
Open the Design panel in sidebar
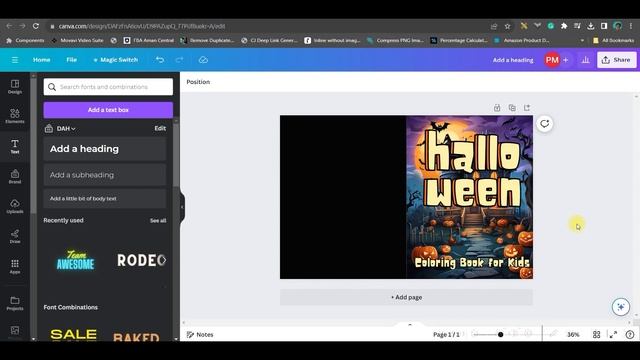click(x=15, y=87)
